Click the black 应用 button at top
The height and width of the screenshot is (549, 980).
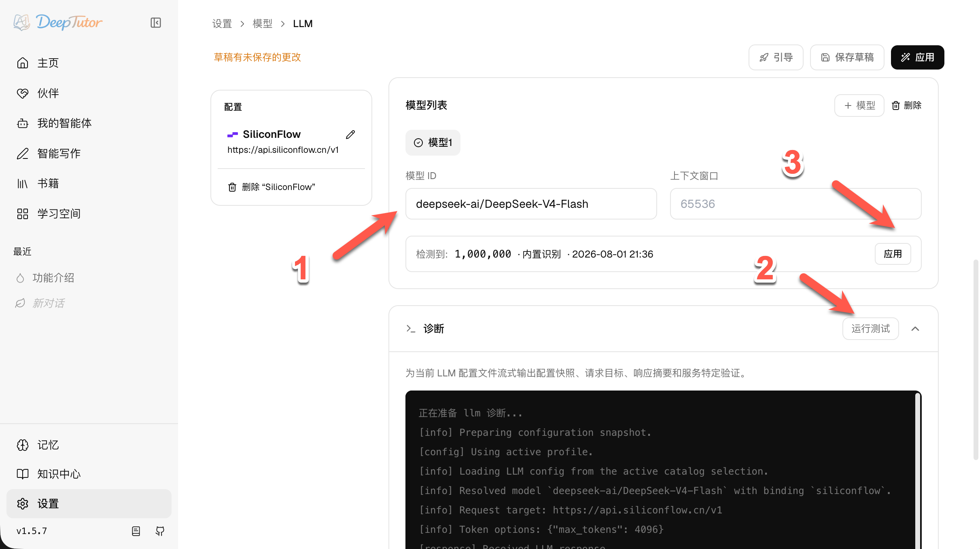[917, 57]
